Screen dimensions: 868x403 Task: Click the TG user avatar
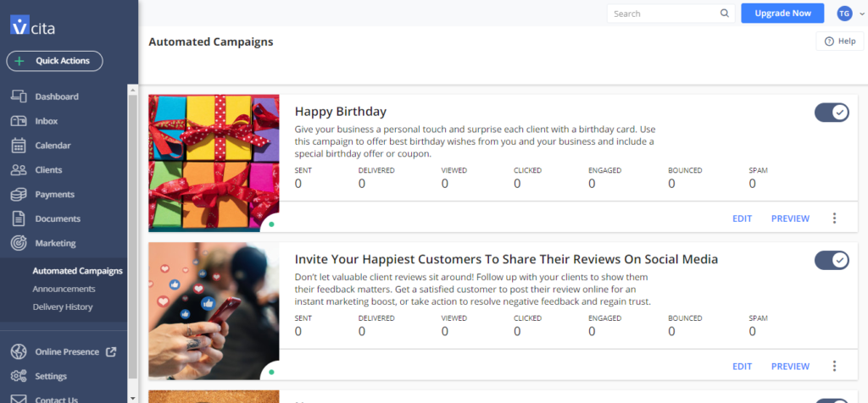(844, 14)
